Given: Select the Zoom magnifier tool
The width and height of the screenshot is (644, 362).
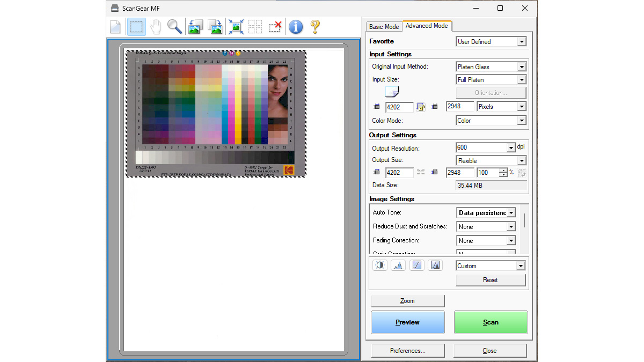Looking at the screenshot, I should pyautogui.click(x=174, y=26).
